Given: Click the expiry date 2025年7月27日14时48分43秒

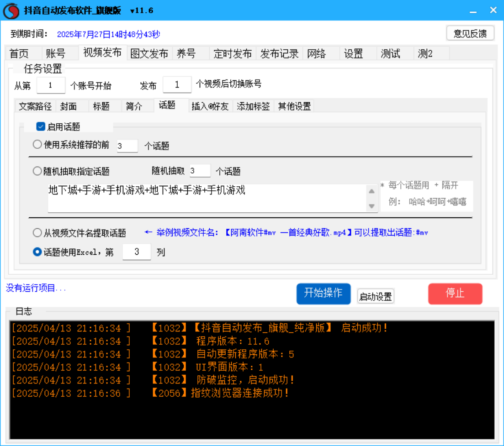Looking at the screenshot, I should (x=108, y=34).
